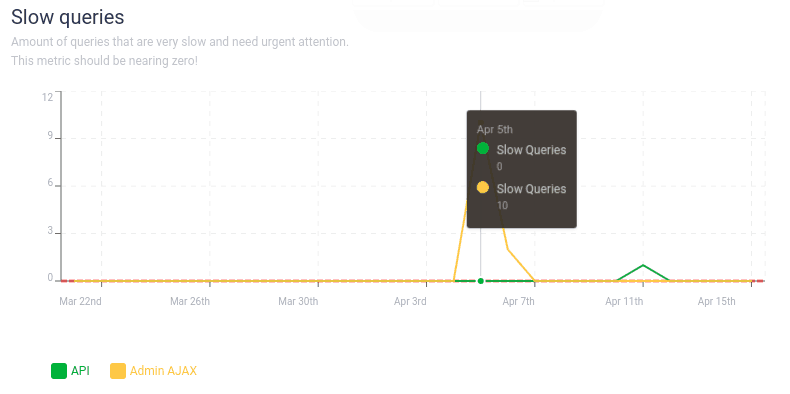Click the Apr 3rd x-axis label

(410, 302)
